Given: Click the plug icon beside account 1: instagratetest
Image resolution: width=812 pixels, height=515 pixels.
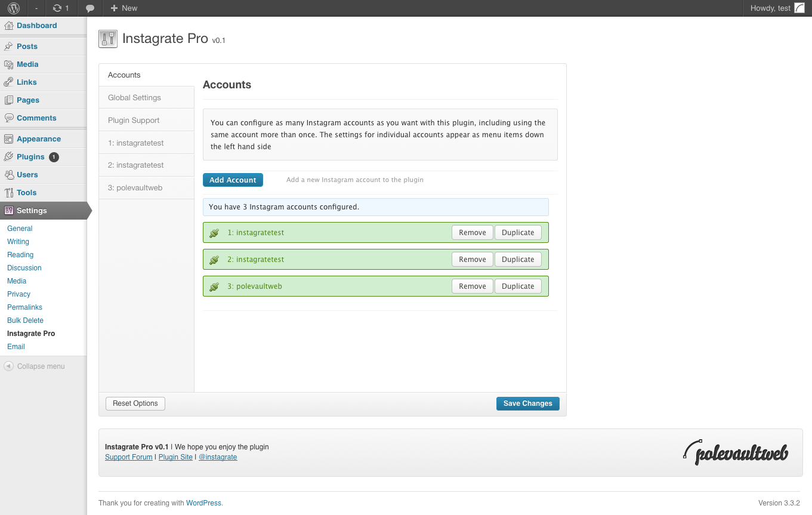Looking at the screenshot, I should tap(214, 232).
